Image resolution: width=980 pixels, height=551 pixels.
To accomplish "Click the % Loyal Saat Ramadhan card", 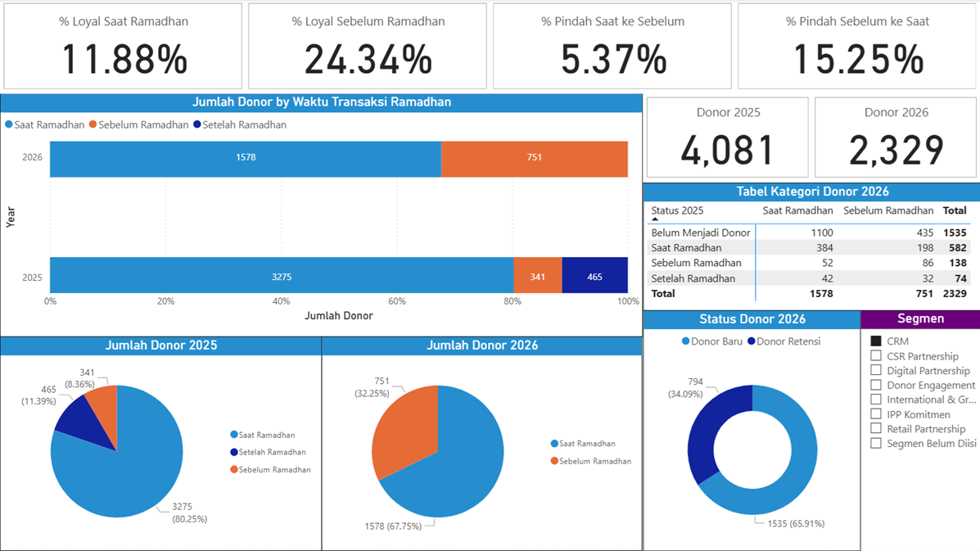I will pos(123,46).
